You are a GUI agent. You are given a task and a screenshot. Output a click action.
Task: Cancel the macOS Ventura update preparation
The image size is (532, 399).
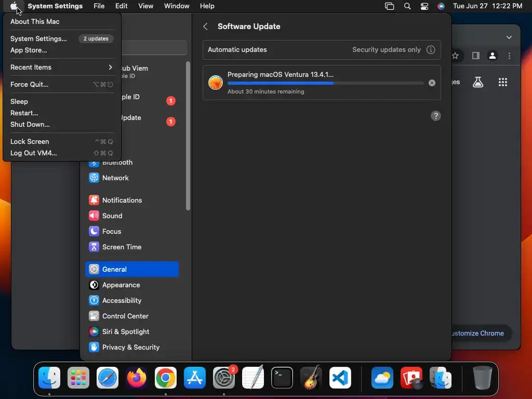(432, 83)
